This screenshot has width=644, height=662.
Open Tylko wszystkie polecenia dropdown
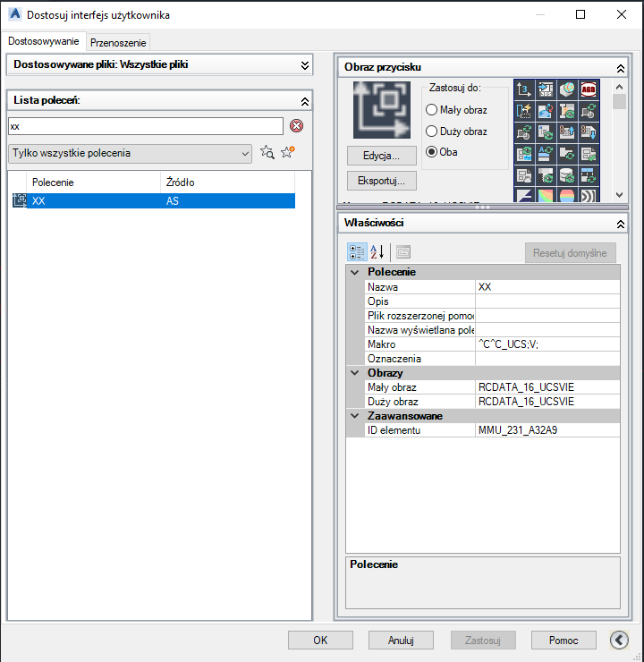click(130, 153)
